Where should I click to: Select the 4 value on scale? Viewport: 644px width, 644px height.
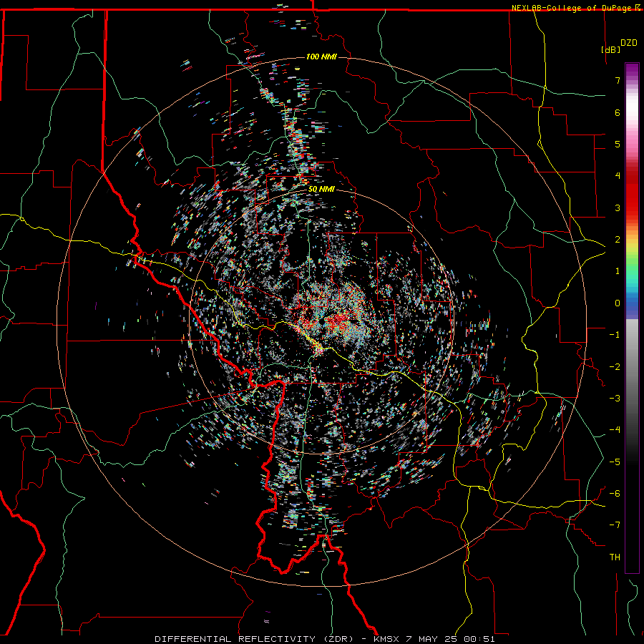click(x=618, y=176)
